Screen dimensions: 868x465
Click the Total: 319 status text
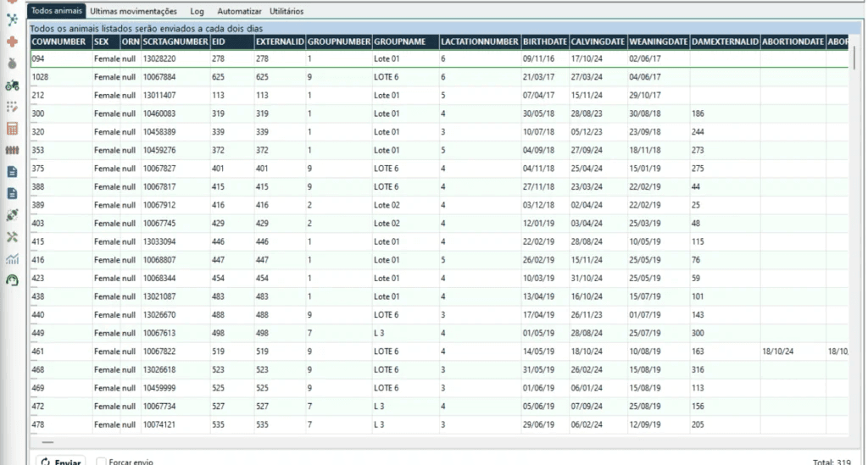click(832, 462)
